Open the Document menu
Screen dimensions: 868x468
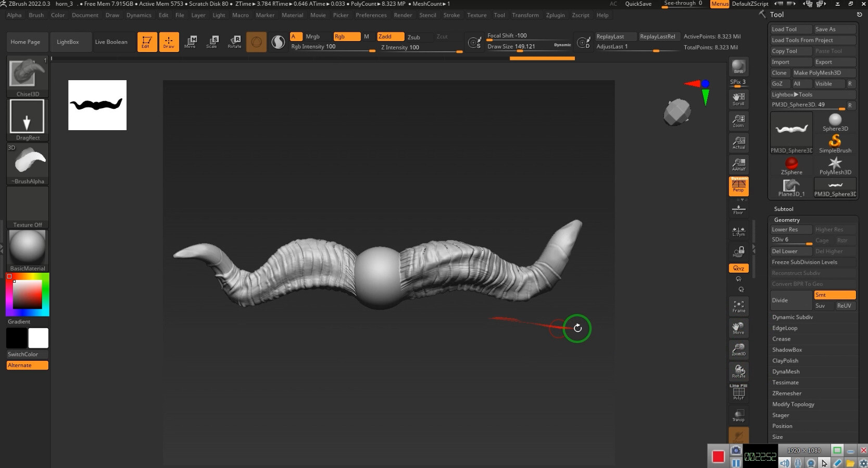pyautogui.click(x=85, y=15)
